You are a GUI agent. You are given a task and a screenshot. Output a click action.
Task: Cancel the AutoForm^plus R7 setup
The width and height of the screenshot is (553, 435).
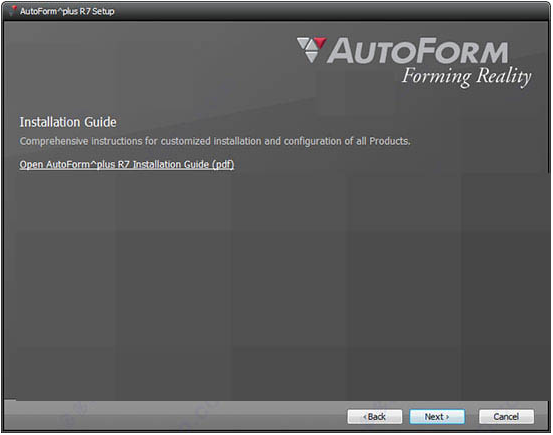pos(506,417)
